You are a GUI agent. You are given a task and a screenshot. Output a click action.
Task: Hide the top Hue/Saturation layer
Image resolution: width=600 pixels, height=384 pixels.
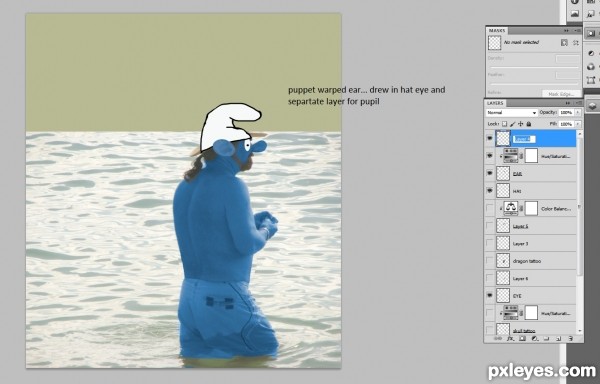tap(490, 156)
